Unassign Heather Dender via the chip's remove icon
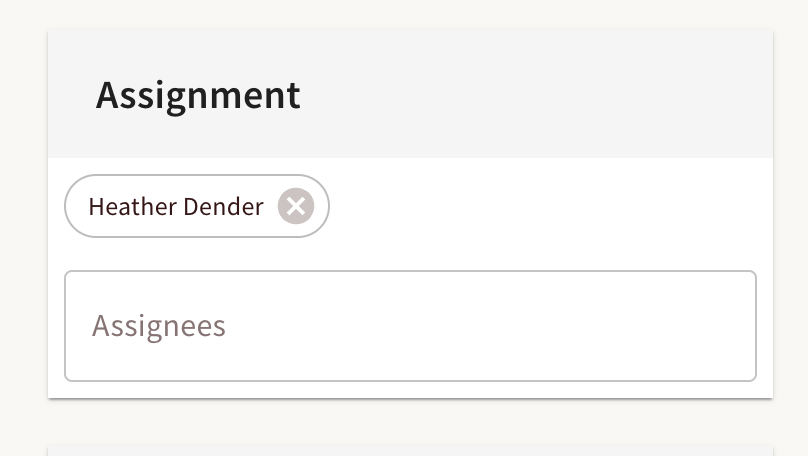808x456 pixels. click(296, 206)
